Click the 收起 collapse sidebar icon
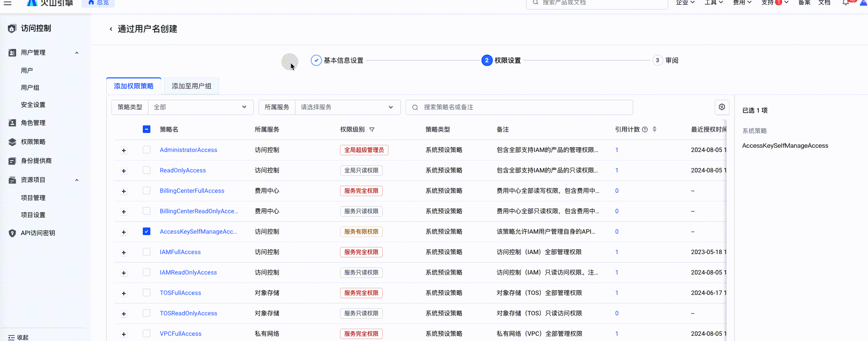 tap(11, 338)
